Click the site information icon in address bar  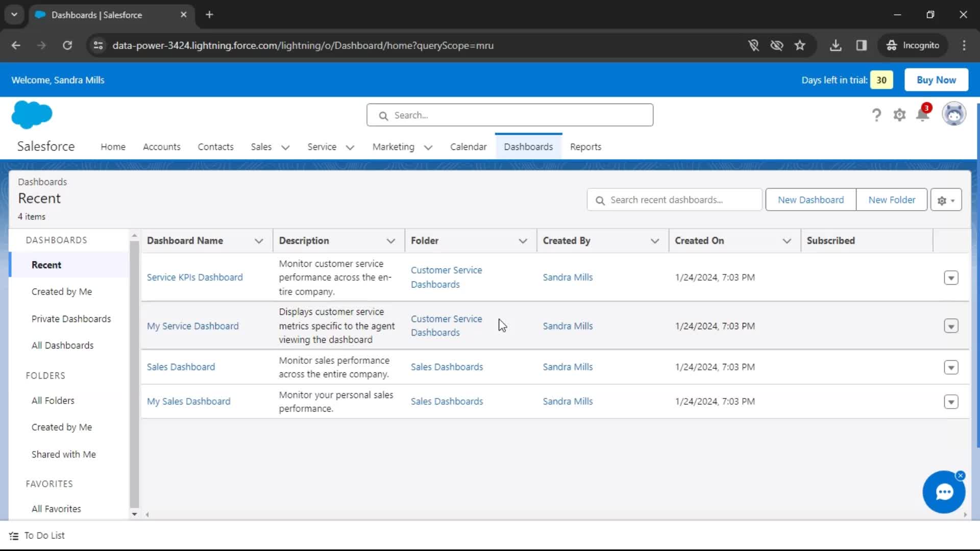click(x=98, y=45)
